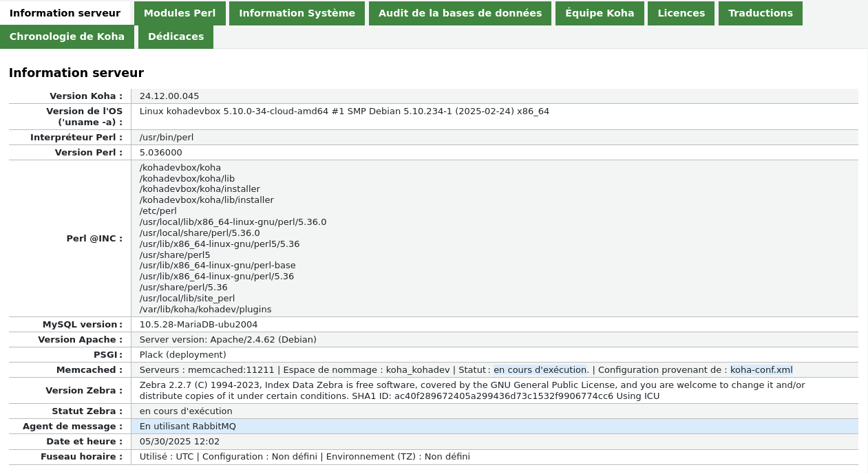
Task: Click the /kohadevbox/koha/installer path line
Action: pyautogui.click(x=200, y=189)
